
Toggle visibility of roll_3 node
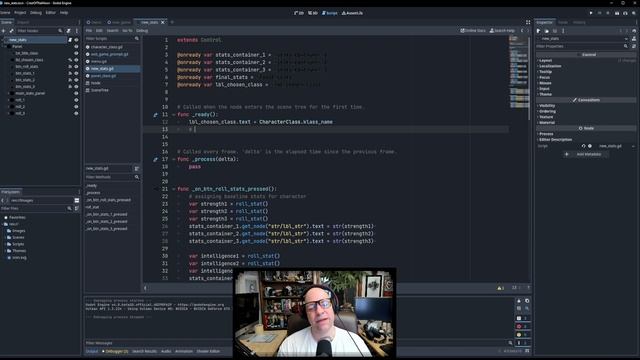76,113
